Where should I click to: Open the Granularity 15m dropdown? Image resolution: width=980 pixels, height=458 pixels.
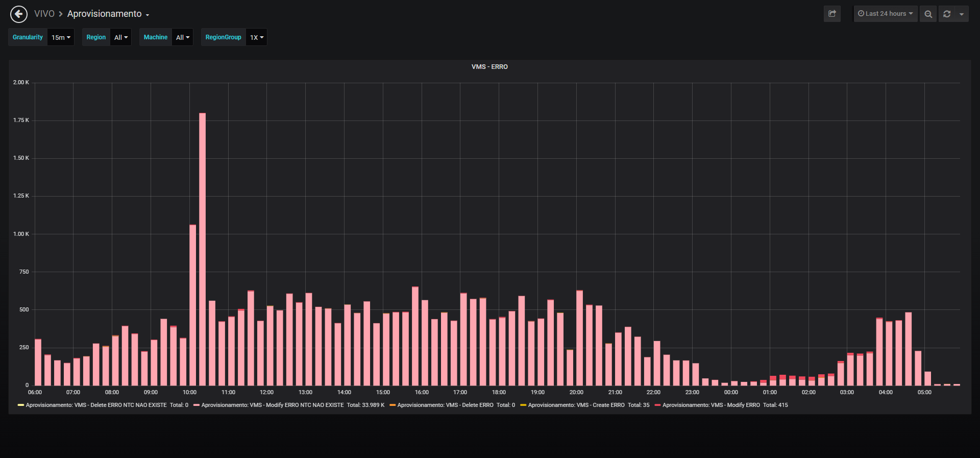[61, 37]
